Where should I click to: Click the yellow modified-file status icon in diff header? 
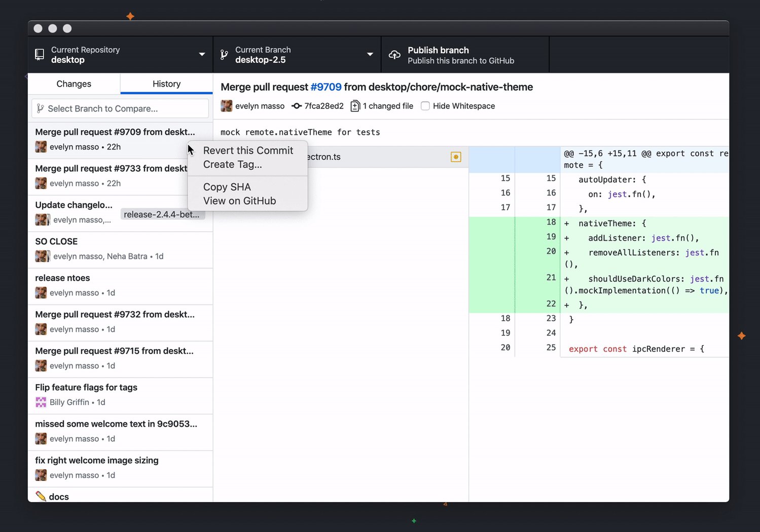coord(455,157)
